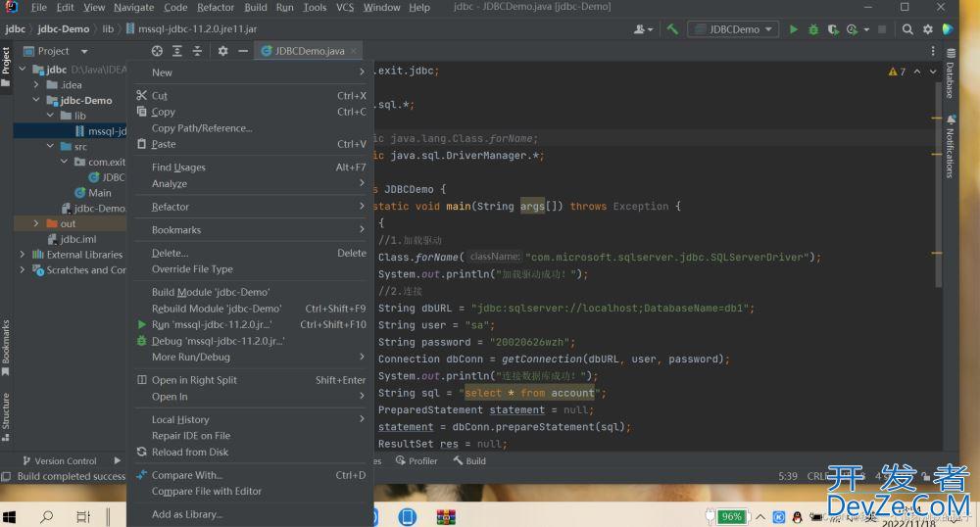Open Task View on taskbar
This screenshot has height=527, width=980.
pos(82,517)
